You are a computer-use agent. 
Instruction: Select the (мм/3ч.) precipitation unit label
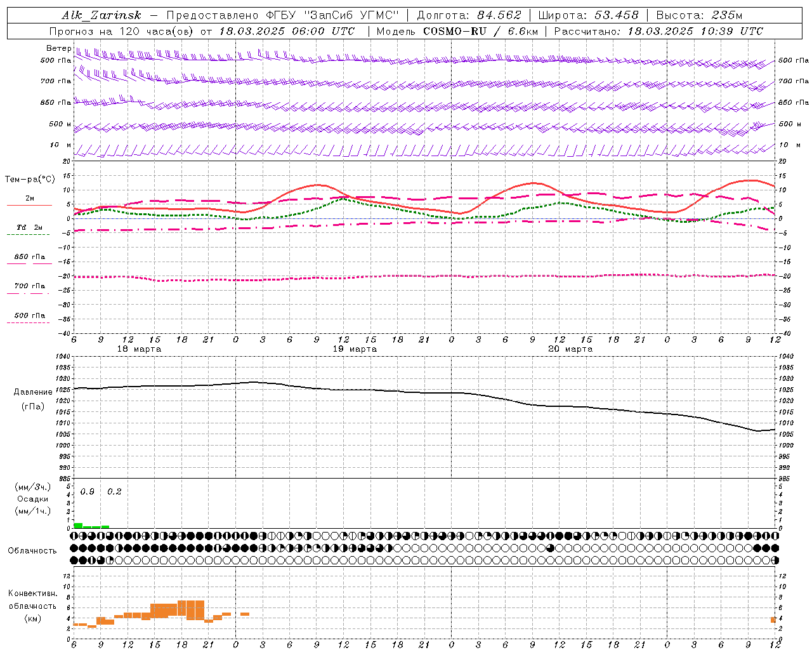(33, 487)
